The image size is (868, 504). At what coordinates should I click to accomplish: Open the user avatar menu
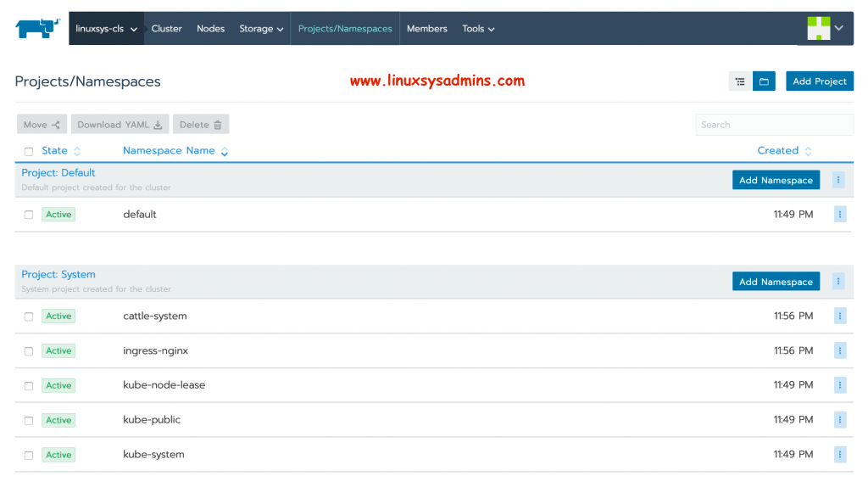click(x=818, y=28)
